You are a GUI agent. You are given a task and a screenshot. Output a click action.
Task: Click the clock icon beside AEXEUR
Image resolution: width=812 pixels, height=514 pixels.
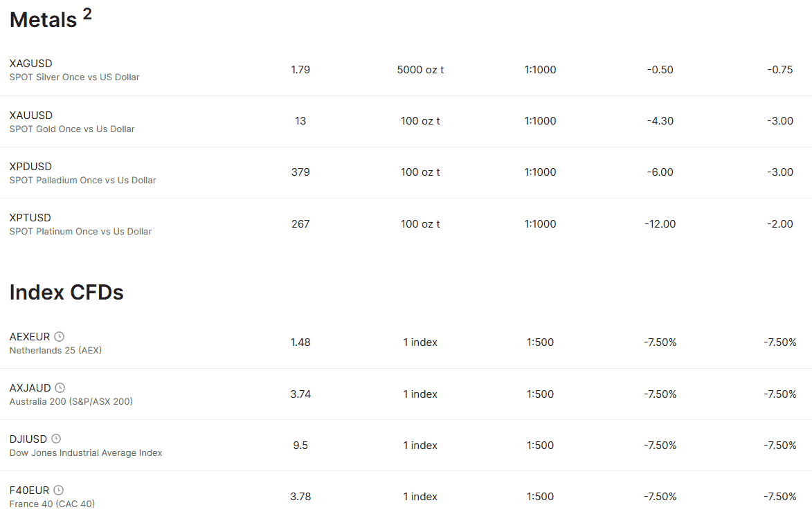[60, 337]
